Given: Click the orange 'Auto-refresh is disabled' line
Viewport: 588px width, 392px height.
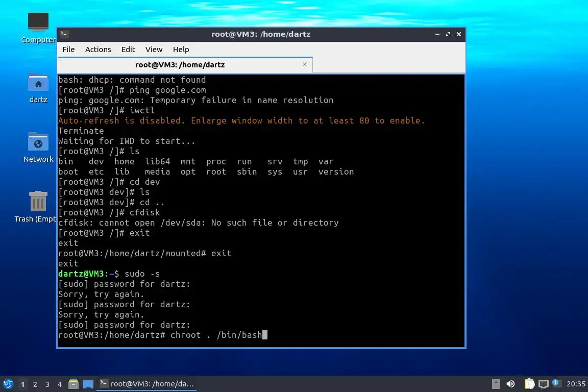Looking at the screenshot, I should (241, 121).
